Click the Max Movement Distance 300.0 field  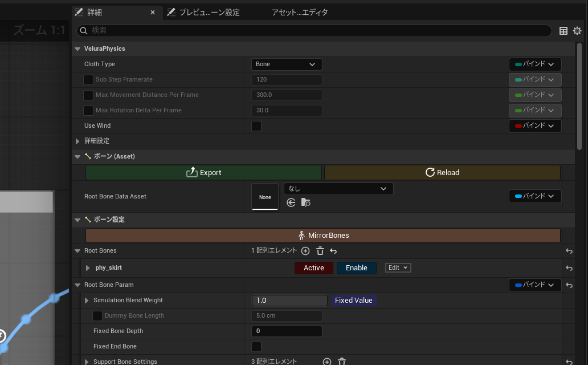click(287, 95)
